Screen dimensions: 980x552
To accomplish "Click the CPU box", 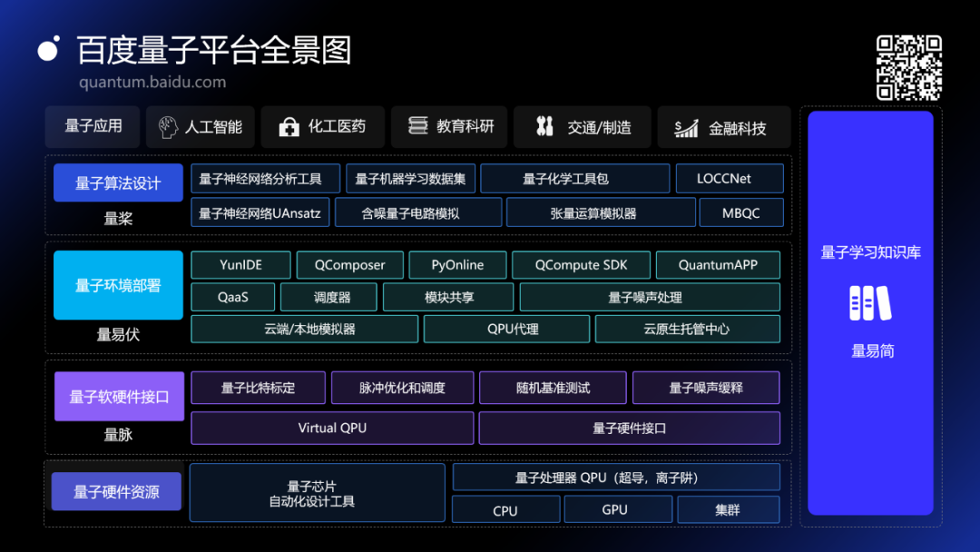I will click(x=505, y=510).
